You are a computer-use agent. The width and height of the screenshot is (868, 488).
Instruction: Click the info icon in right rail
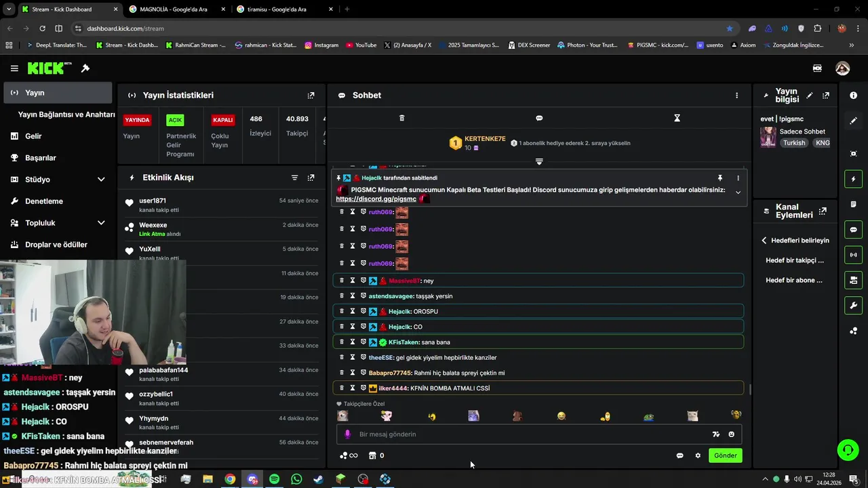click(853, 96)
